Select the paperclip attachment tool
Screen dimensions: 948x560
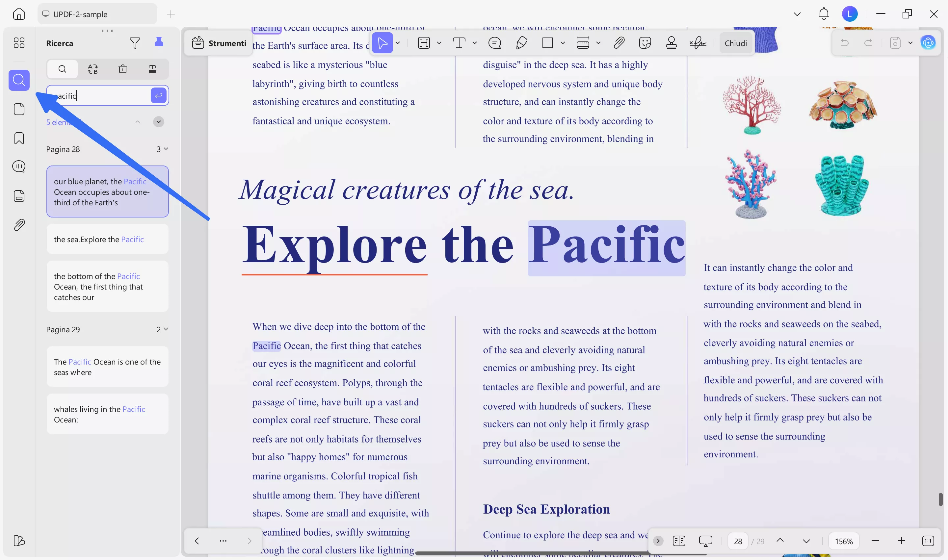[619, 43]
